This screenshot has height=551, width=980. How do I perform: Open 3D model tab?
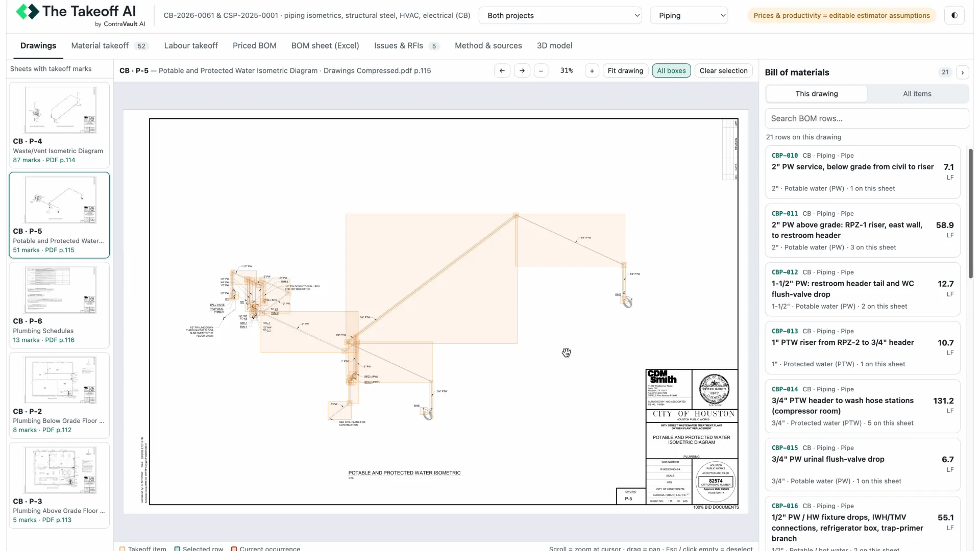tap(554, 45)
